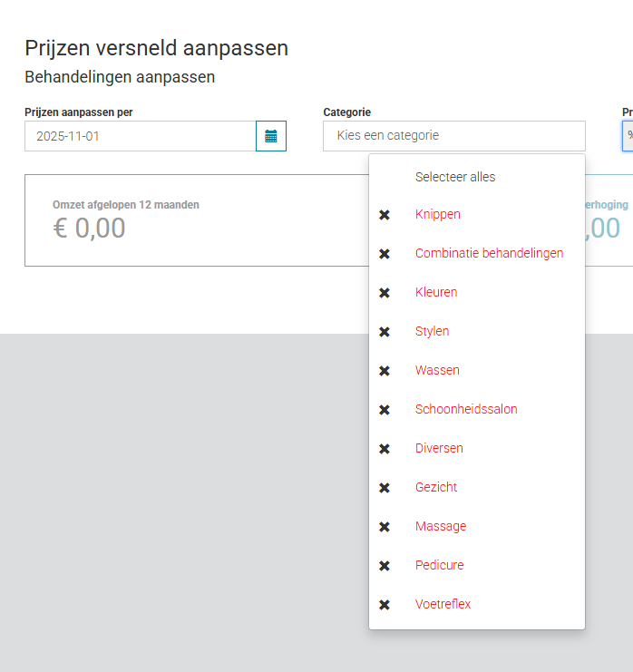This screenshot has width=633, height=672.
Task: Toggle the X mark next to Massage
Action: [x=385, y=527]
